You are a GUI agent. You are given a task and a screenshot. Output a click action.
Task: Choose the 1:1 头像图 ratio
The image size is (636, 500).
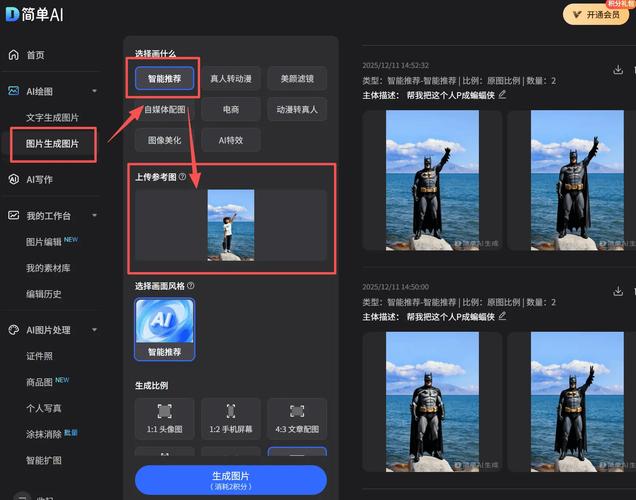[x=164, y=419]
